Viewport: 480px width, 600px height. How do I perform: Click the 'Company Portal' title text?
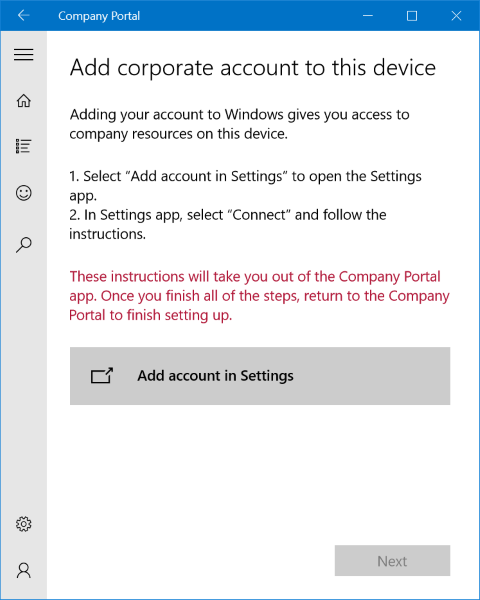pyautogui.click(x=99, y=16)
